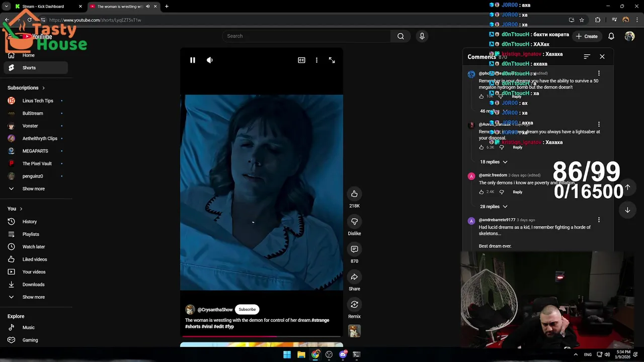
Task: Dislike the @amir.freedom comment
Action: pyautogui.click(x=501, y=192)
